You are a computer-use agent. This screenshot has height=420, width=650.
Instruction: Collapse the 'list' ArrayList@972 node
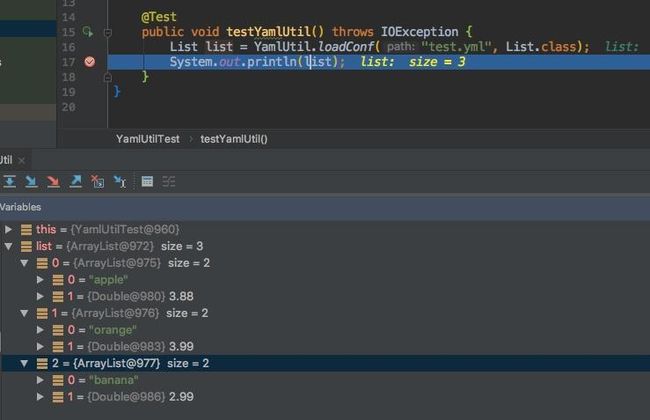pyautogui.click(x=8, y=246)
